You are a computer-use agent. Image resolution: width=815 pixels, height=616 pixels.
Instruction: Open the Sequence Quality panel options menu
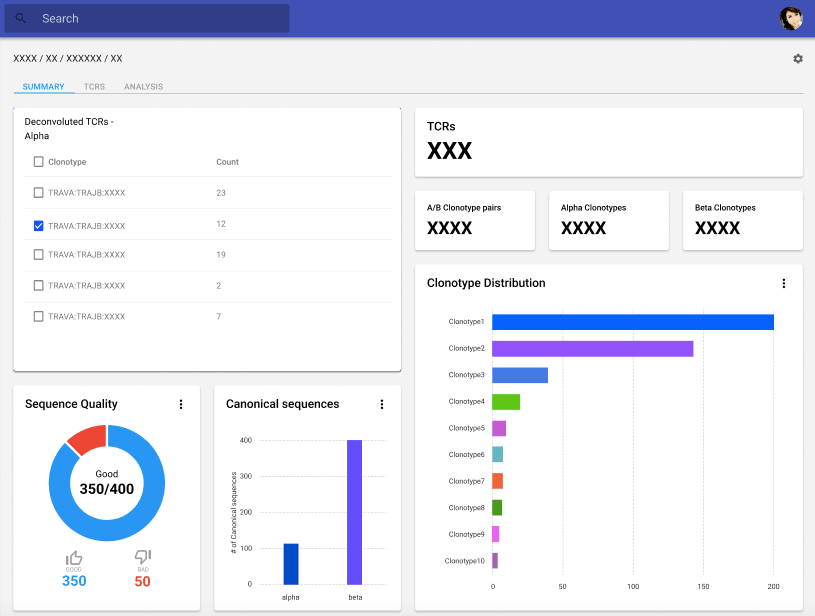click(x=181, y=404)
